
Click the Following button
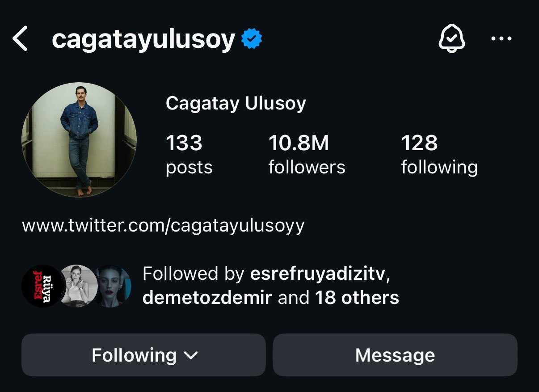click(134, 355)
